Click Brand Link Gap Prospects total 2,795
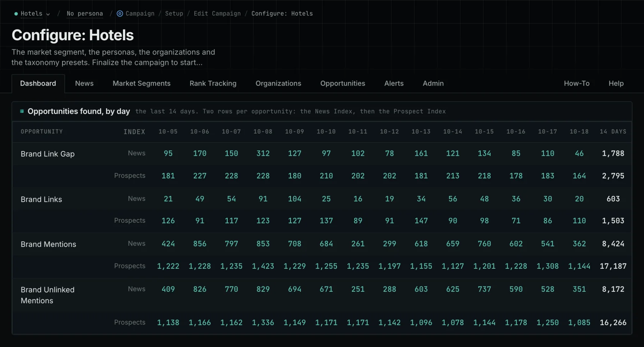This screenshot has height=347, width=644. pyautogui.click(x=613, y=176)
